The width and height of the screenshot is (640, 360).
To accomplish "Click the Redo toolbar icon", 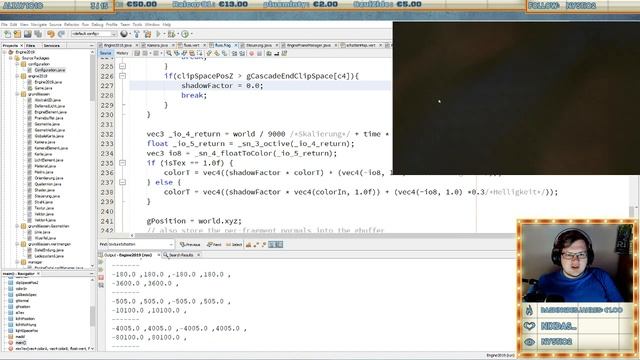I will [x=61, y=34].
